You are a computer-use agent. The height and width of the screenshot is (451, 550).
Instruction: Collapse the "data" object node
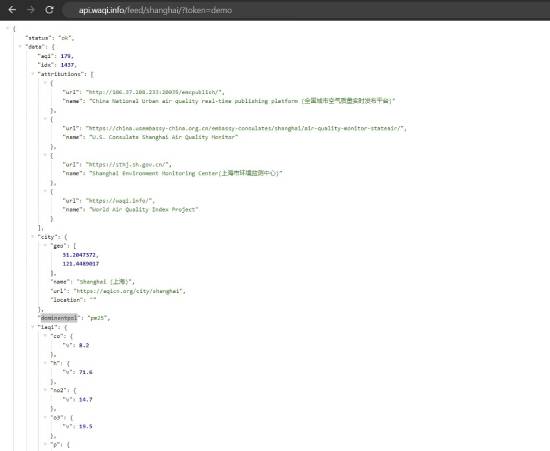click(x=20, y=46)
